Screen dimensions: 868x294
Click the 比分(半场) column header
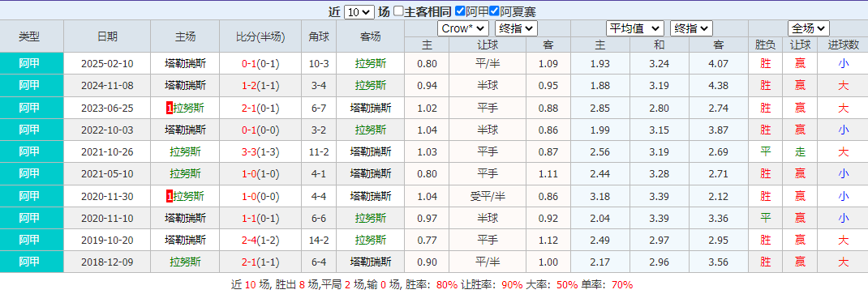coord(260,37)
